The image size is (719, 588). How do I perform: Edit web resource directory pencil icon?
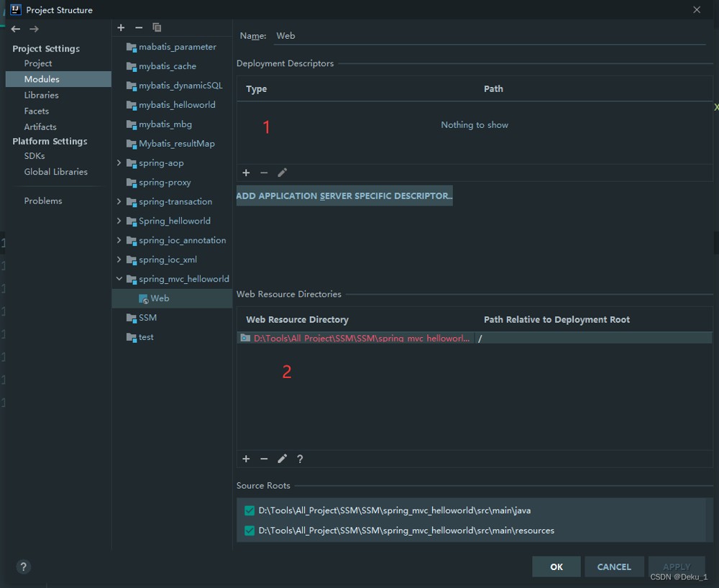pos(282,459)
